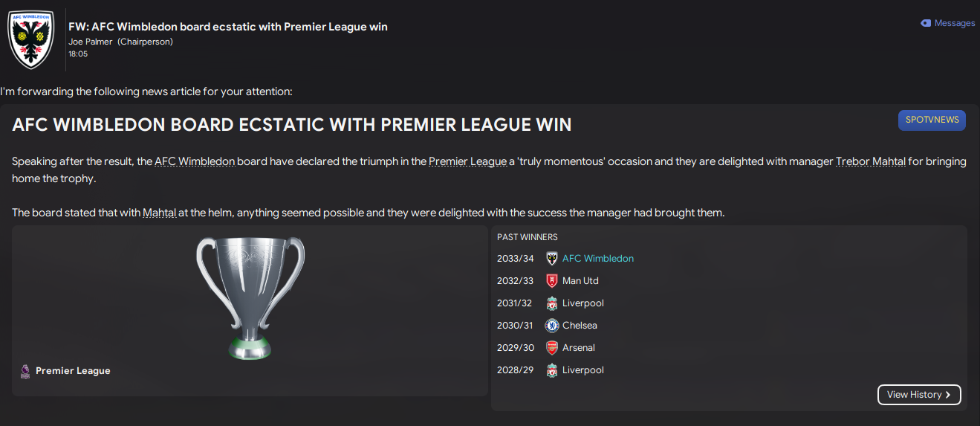The height and width of the screenshot is (426, 980).
Task: Click the Chelsea club badge
Action: tap(551, 326)
